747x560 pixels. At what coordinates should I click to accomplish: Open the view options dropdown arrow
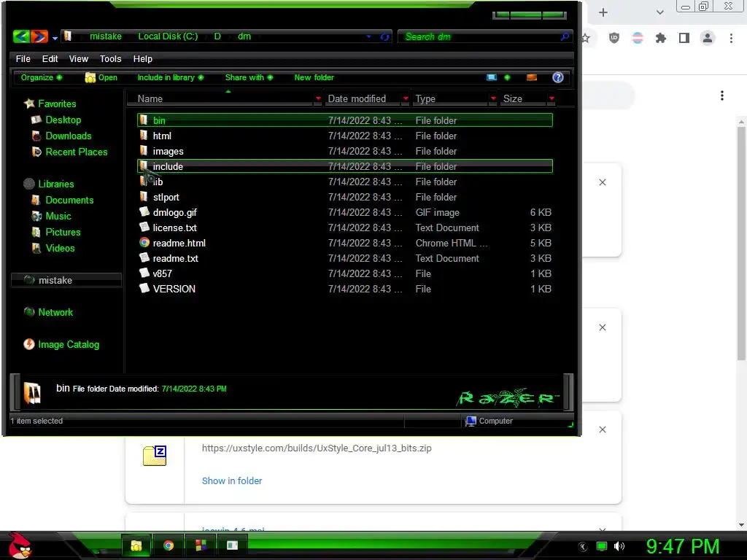coord(507,77)
